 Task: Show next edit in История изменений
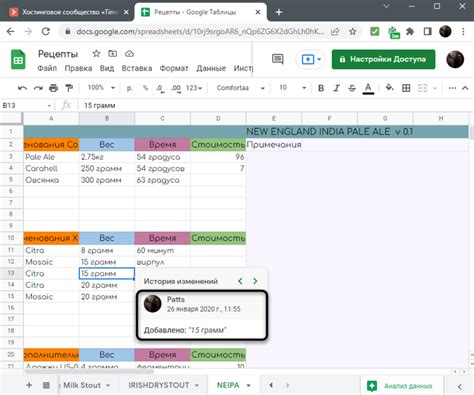pos(255,281)
